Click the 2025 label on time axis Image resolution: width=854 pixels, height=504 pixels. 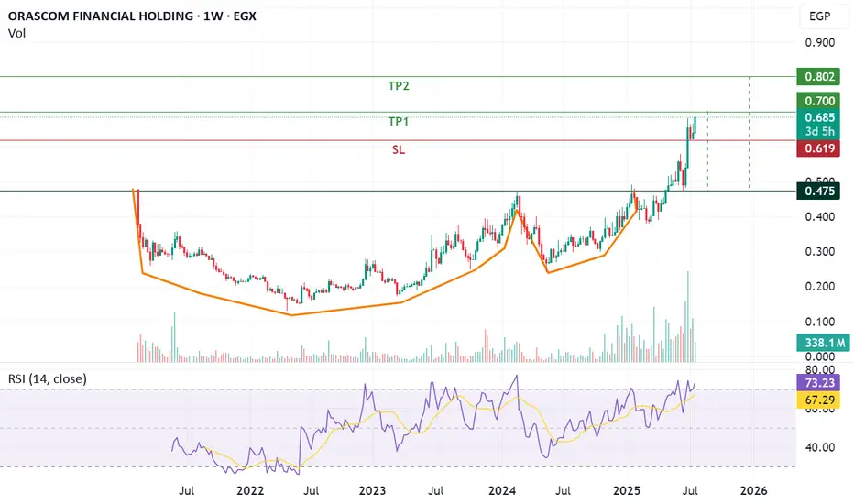click(x=627, y=491)
